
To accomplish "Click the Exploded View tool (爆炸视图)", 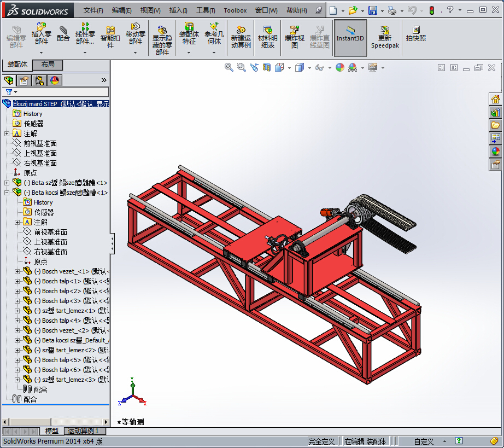I will click(x=295, y=37).
